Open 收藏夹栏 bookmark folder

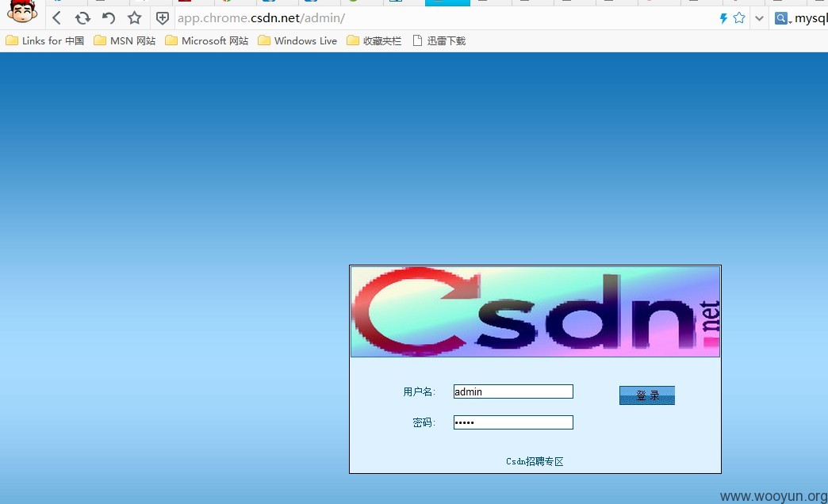click(x=374, y=40)
